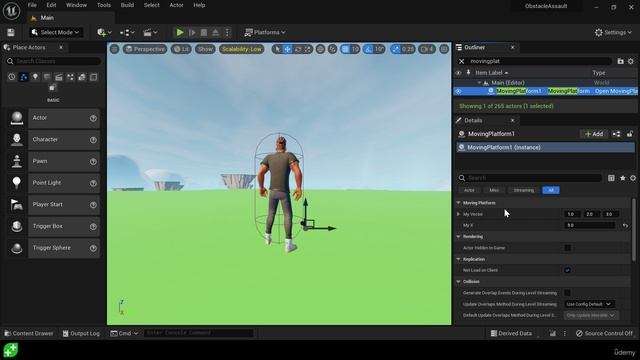Enable Actor Hidden In Game checkbox
Image resolution: width=640 pixels, height=360 pixels.
coord(567,248)
